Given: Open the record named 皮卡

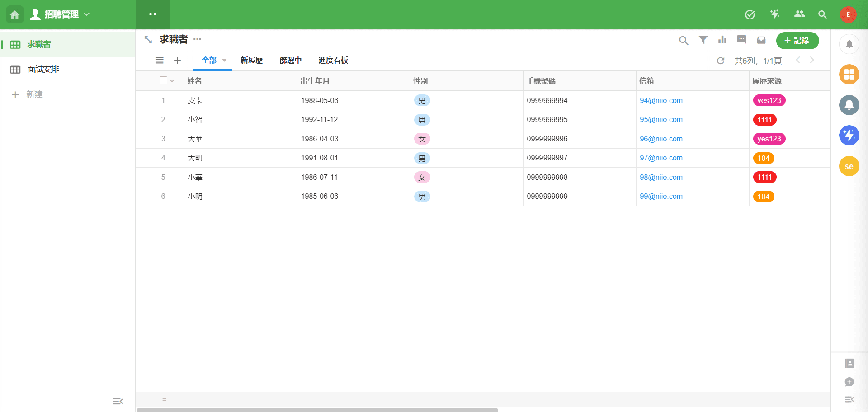Looking at the screenshot, I should [195, 100].
